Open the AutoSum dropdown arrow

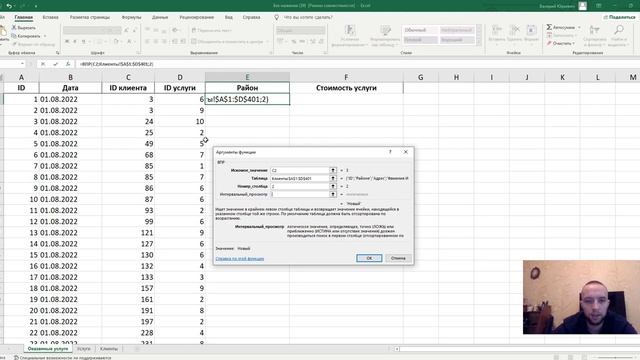click(579, 27)
